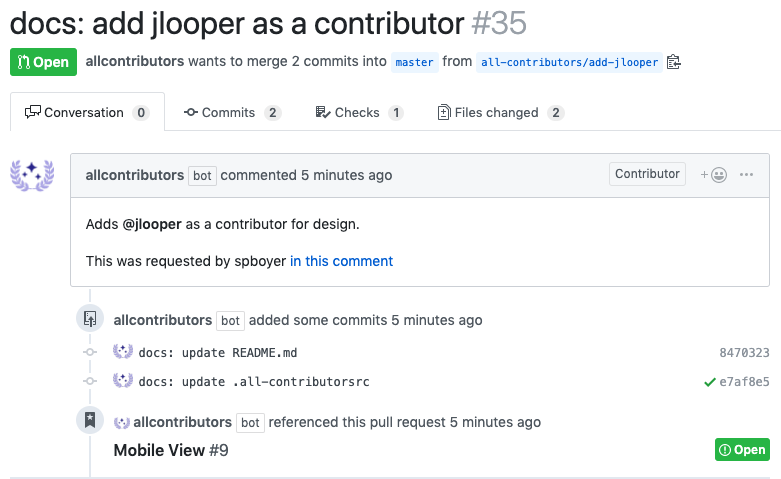The width and height of the screenshot is (781, 479).
Task: Click the avatar next to the update README.md commit
Action: pos(123,352)
